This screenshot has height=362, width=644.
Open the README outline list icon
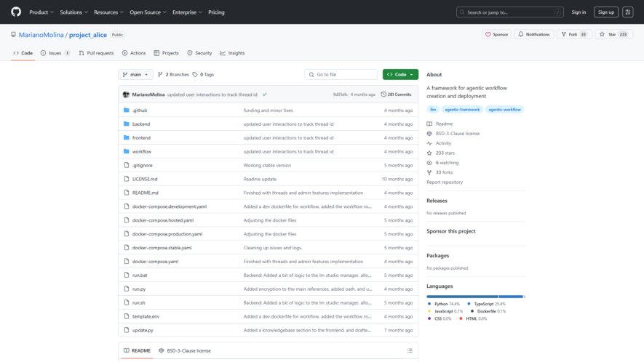(x=410, y=350)
